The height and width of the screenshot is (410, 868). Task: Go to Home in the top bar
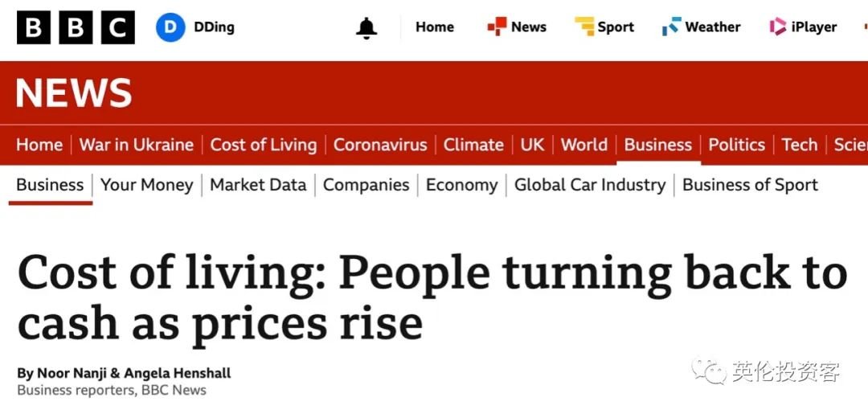click(435, 27)
